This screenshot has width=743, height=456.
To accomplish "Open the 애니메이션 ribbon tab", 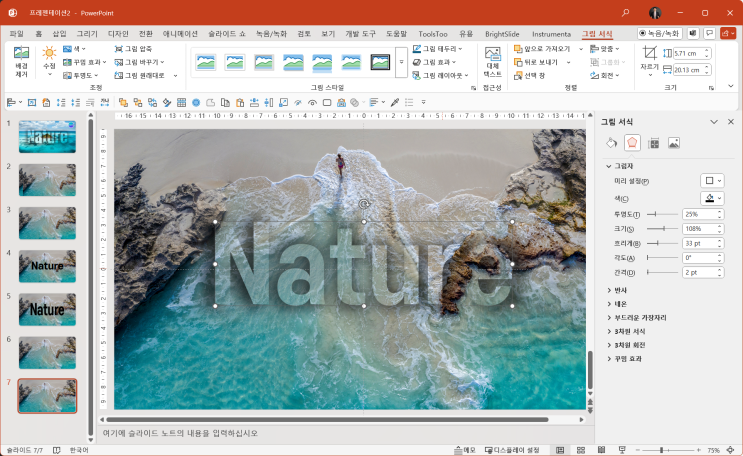I will (x=179, y=33).
